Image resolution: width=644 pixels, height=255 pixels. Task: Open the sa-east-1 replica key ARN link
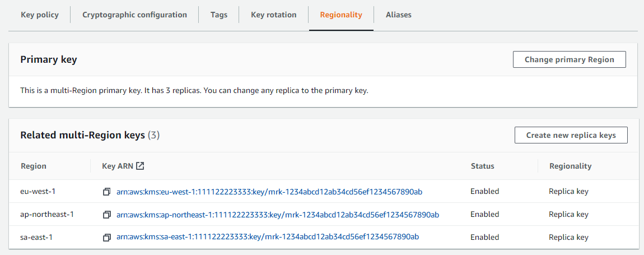[x=268, y=238]
